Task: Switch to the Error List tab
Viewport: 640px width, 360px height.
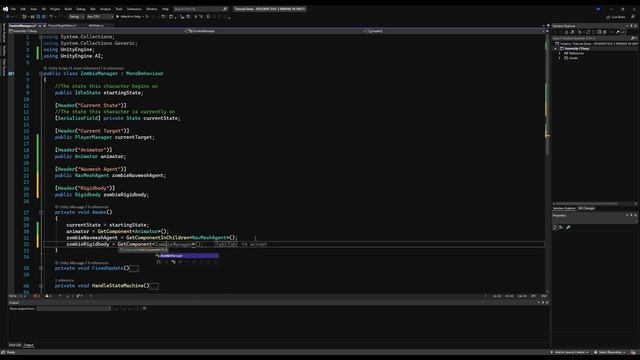Action: 15,345
